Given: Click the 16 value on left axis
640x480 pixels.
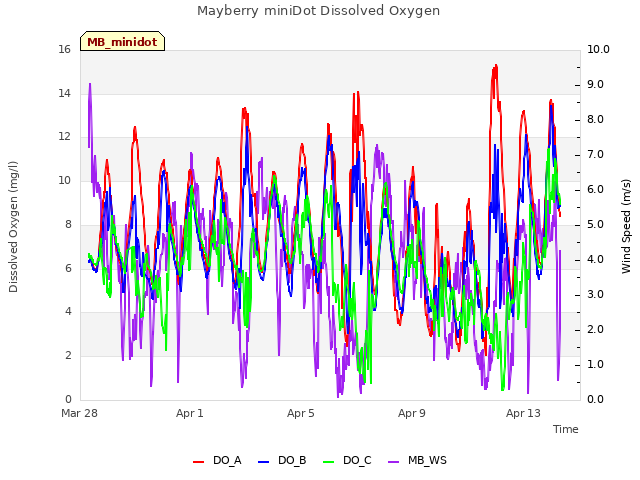Looking at the screenshot, I should tap(64, 49).
